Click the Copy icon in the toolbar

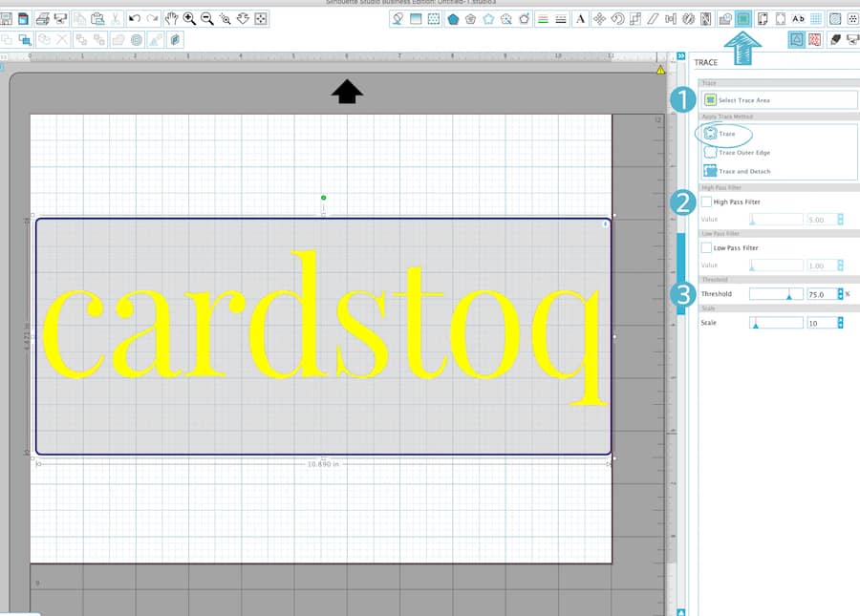tap(80, 19)
